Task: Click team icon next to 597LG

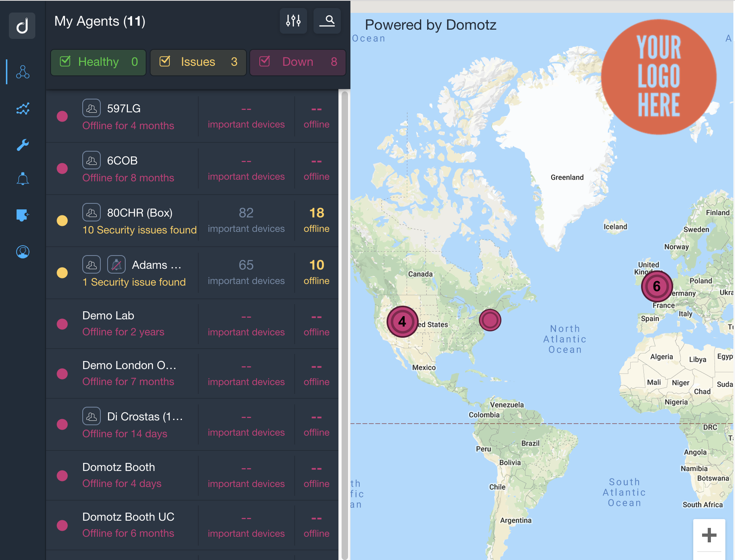Action: pos(92,108)
